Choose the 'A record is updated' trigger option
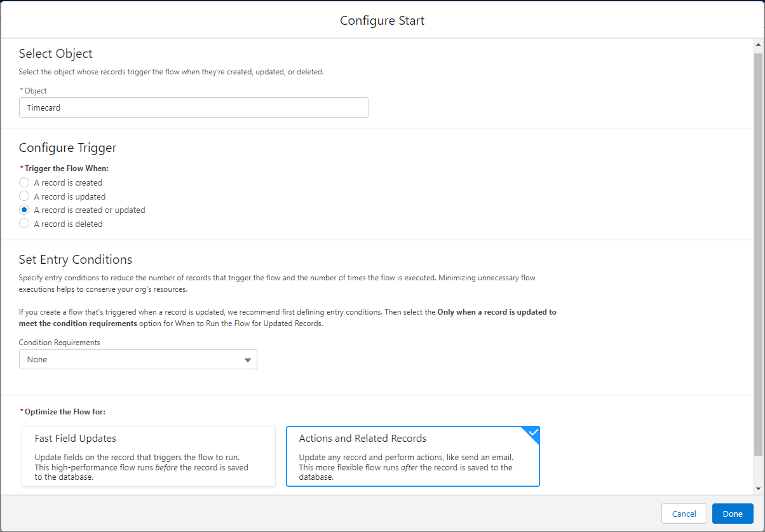The image size is (765, 532). pyautogui.click(x=24, y=196)
